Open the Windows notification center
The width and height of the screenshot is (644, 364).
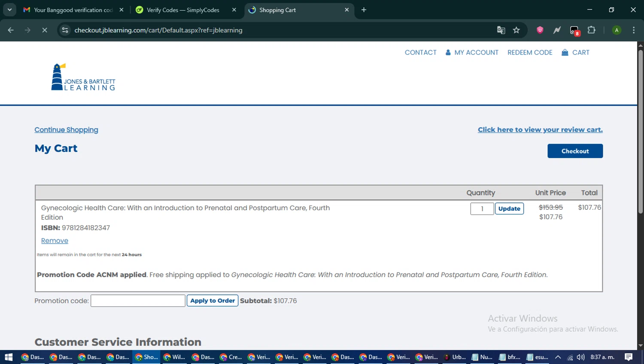[x=629, y=357]
